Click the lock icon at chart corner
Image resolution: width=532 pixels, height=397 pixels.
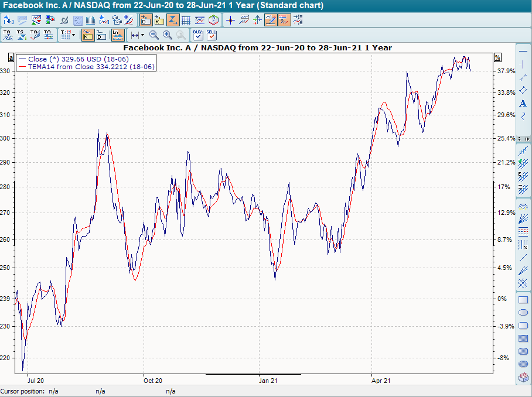(x=11, y=57)
